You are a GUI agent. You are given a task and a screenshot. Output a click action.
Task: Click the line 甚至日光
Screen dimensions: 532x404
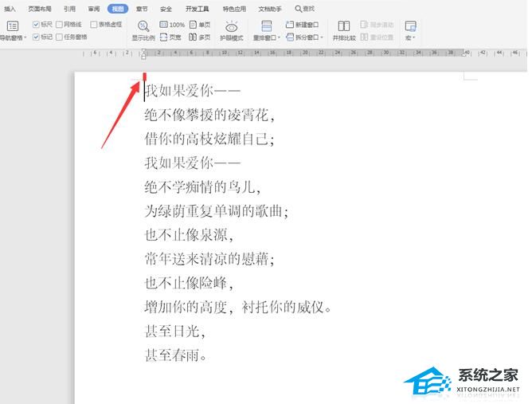175,331
